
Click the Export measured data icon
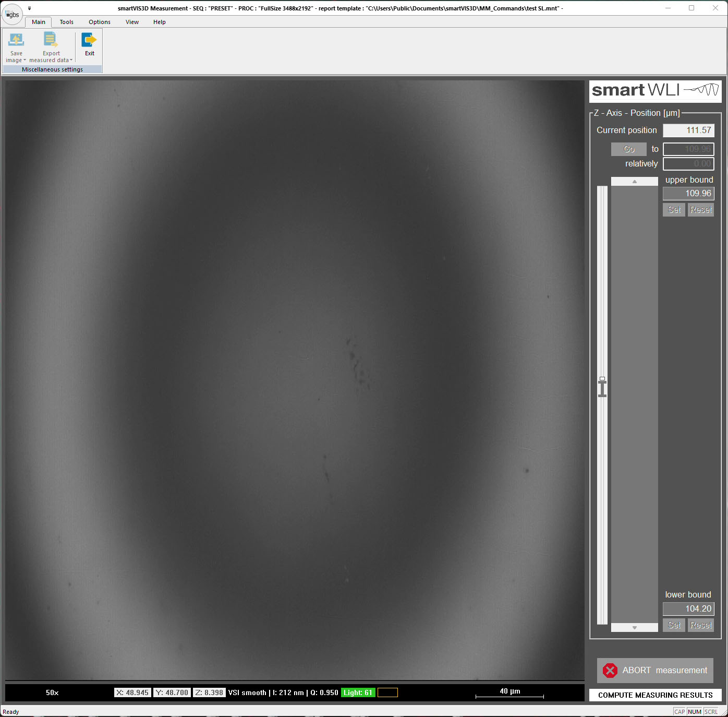pyautogui.click(x=50, y=39)
